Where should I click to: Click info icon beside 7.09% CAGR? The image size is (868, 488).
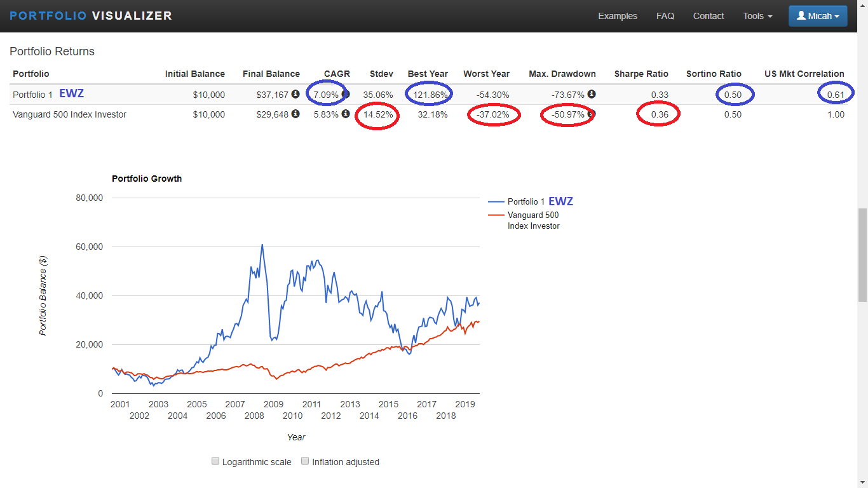[x=345, y=94]
